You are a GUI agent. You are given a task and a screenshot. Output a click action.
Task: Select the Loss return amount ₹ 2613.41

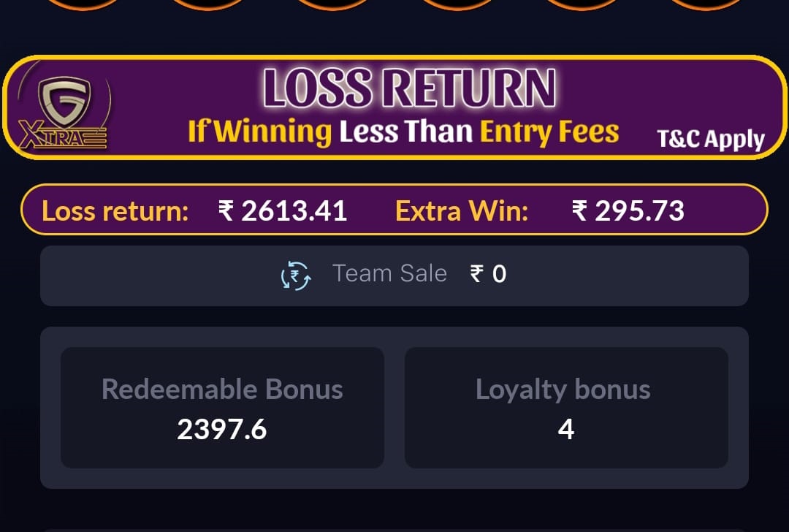283,210
